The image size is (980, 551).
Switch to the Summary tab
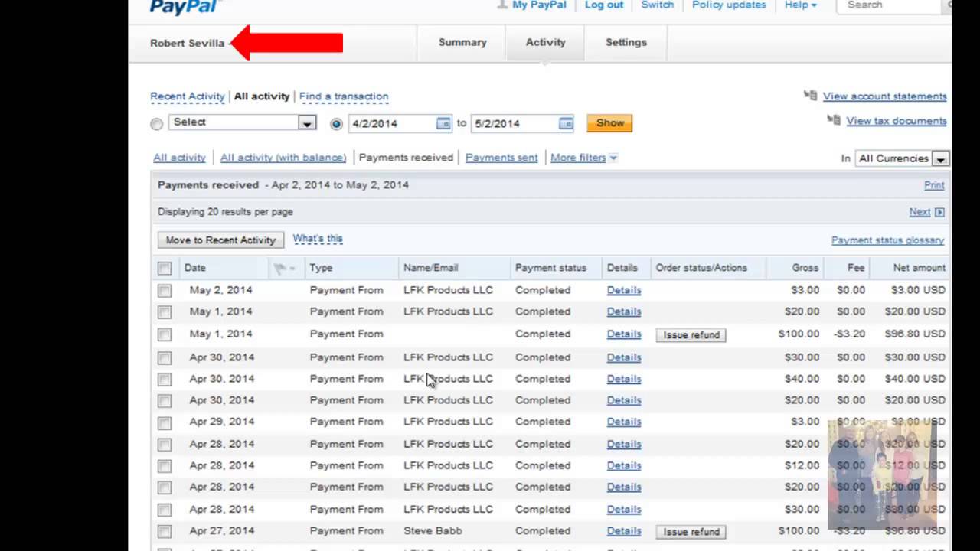[462, 43]
